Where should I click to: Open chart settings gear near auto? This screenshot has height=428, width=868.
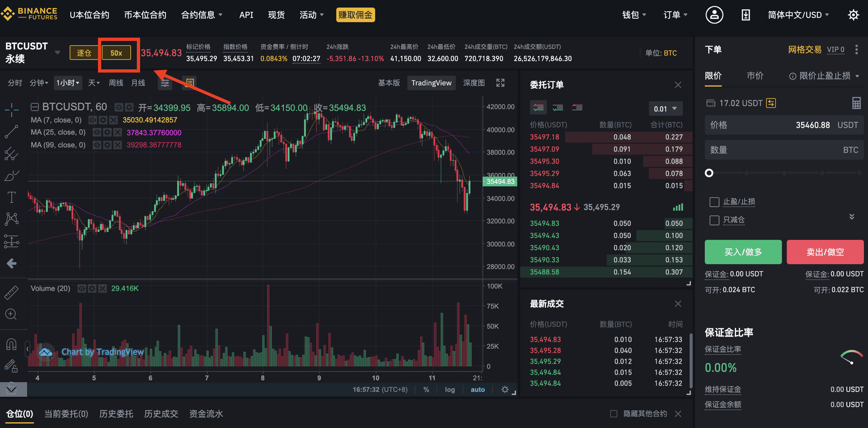505,389
